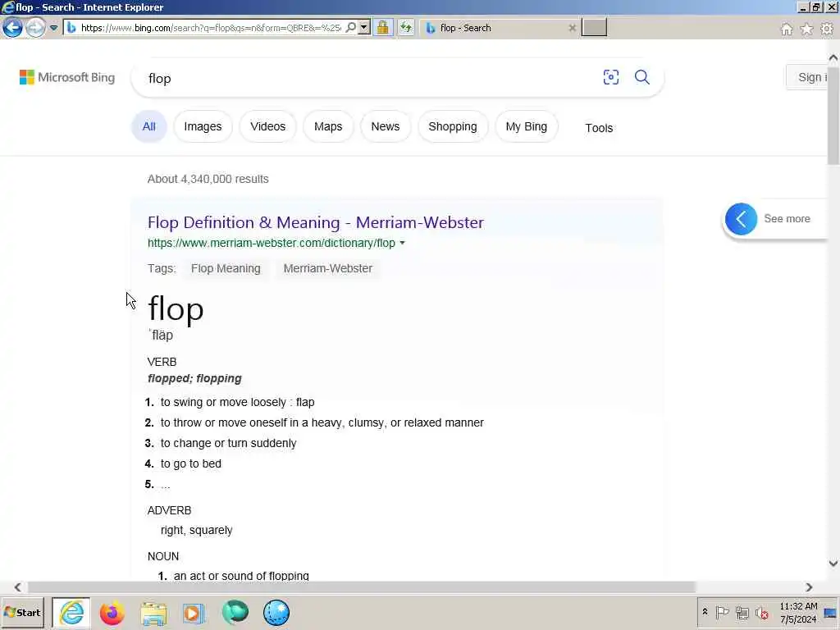
Task: Click the horizontal scrollbar right arrow
Action: (x=808, y=587)
